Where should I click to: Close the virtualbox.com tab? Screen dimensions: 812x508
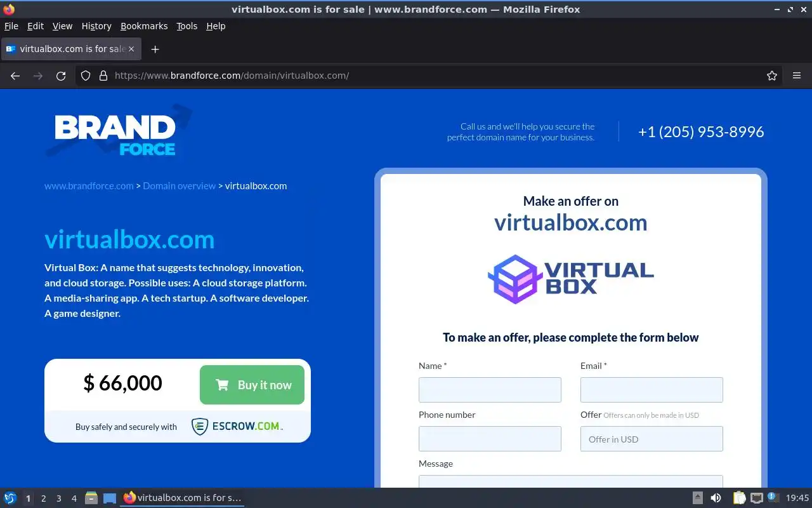131,49
